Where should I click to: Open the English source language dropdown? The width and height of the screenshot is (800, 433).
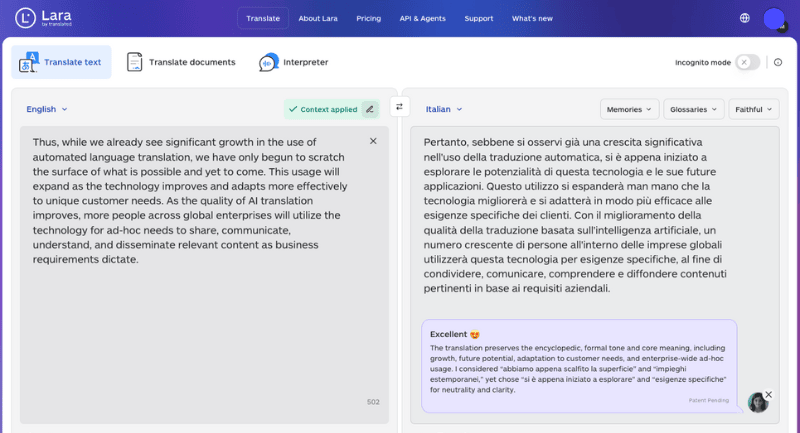(x=46, y=109)
